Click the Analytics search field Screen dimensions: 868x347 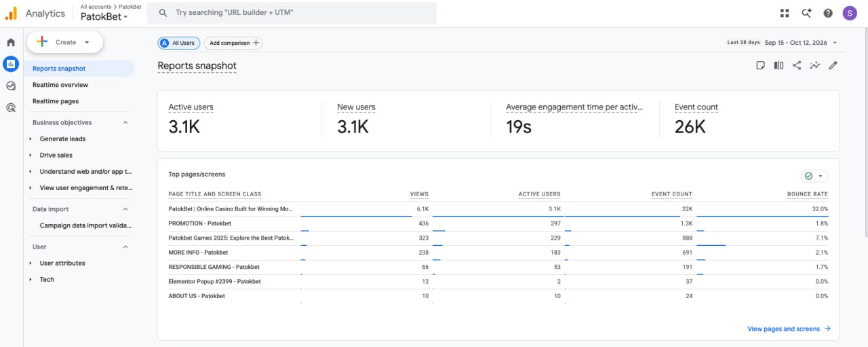(x=292, y=13)
